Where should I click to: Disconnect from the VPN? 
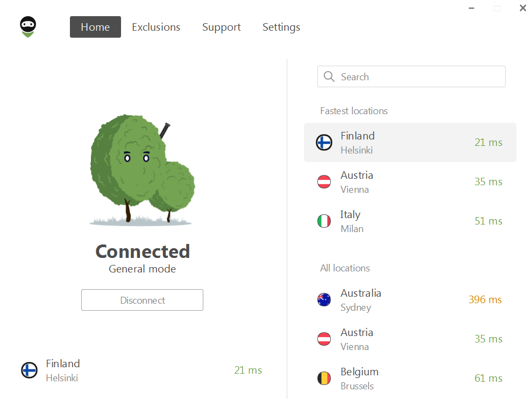pyautogui.click(x=142, y=300)
